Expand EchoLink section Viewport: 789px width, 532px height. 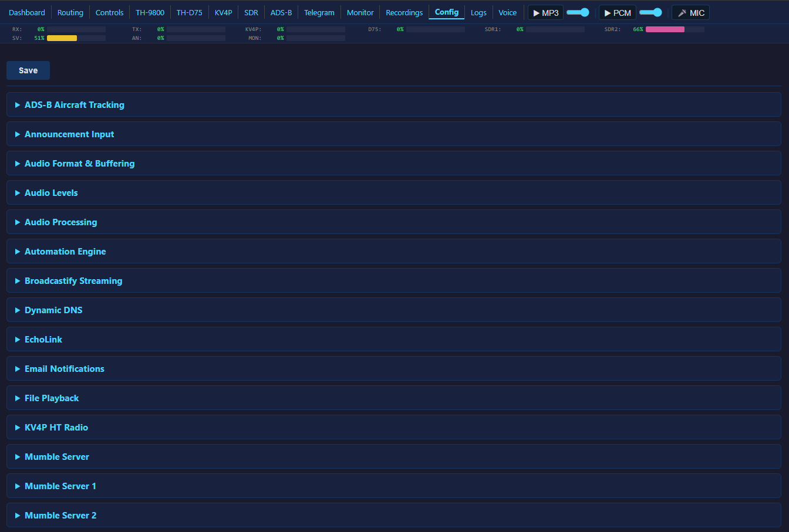pyautogui.click(x=394, y=340)
